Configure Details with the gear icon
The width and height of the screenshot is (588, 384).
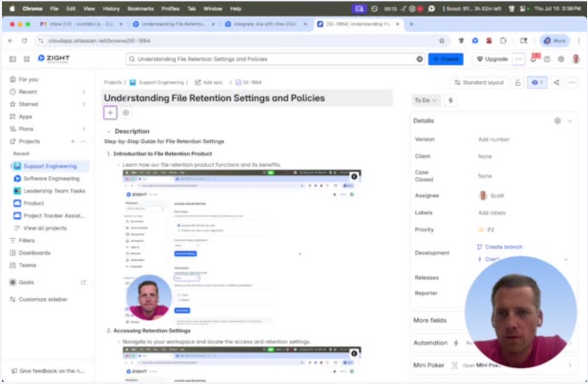558,121
